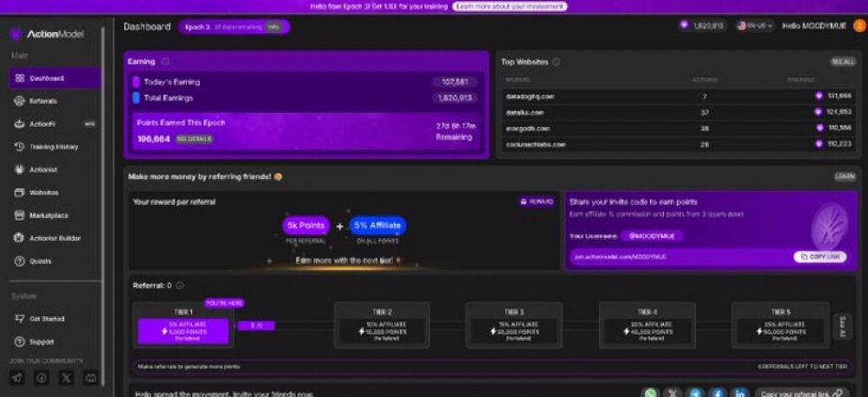868x397 pixels.
Task: Share via the LinkedIn icon
Action: point(740,394)
